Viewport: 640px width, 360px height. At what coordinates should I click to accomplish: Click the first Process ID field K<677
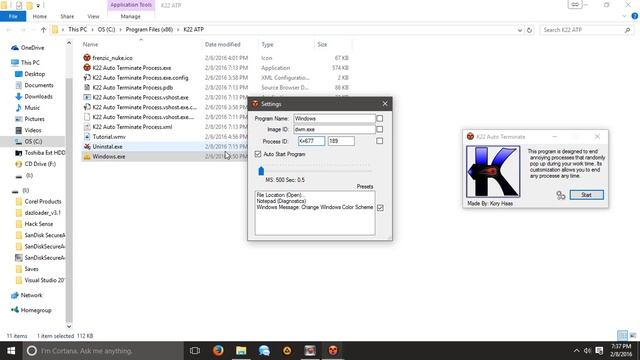click(311, 141)
